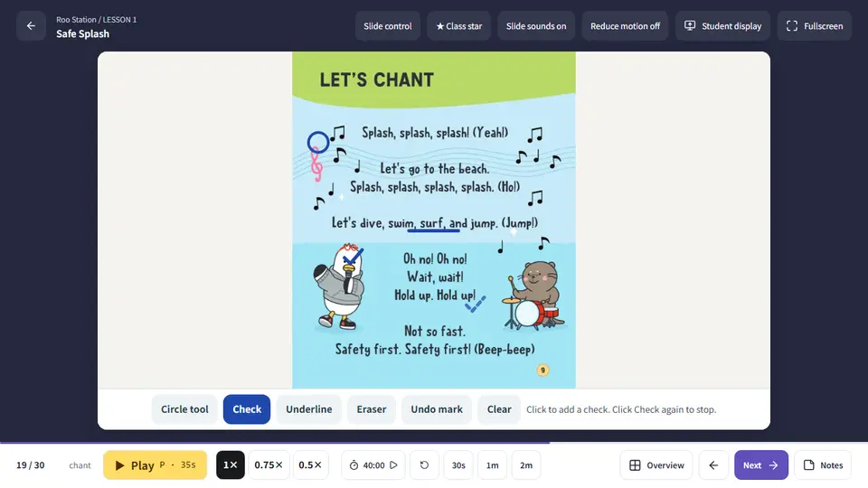
Task: Click the slide progress bar
Action: coord(434,443)
